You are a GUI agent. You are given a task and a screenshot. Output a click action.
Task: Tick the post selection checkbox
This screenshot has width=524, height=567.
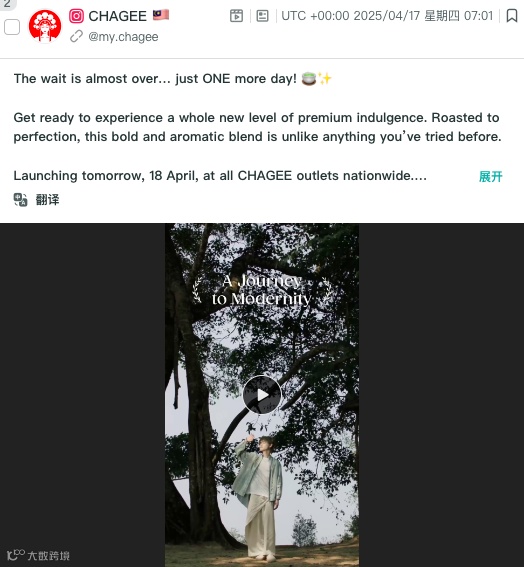12,27
